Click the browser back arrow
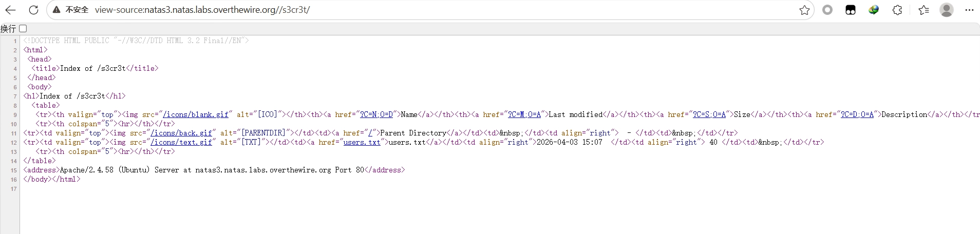Screen dimensions: 980x234 click(10, 10)
